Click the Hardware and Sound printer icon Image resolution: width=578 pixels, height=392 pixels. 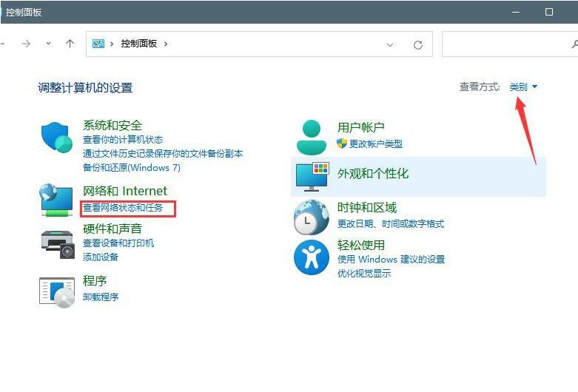click(x=56, y=243)
